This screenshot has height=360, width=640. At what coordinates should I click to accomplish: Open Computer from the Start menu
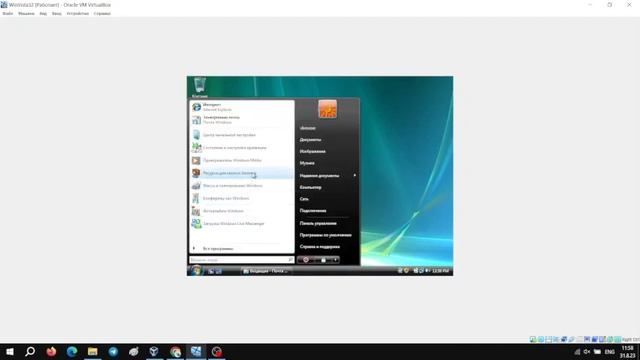coord(310,187)
